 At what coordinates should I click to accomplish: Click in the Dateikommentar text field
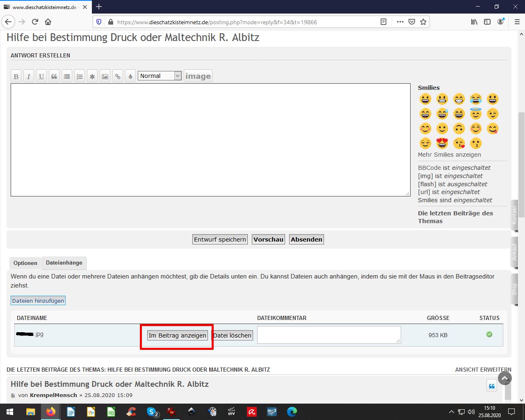329,335
